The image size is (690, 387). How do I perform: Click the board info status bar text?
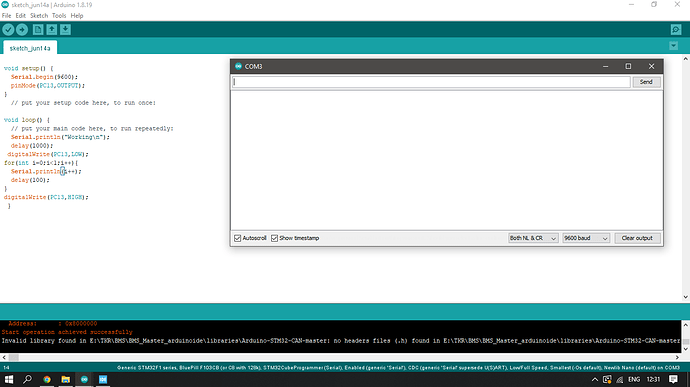(398, 367)
